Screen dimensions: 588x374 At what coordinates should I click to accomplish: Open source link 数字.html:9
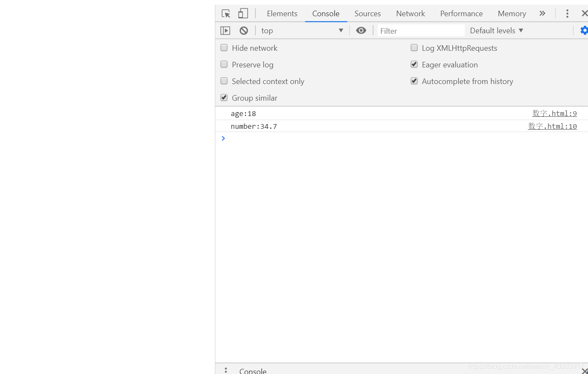(554, 113)
